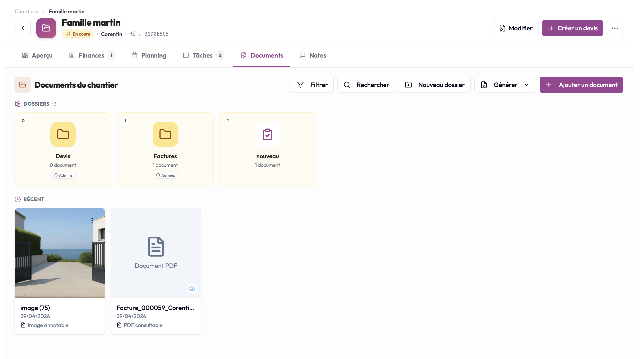644x359 pixels.
Task: Click the orange Documents du chantier folder icon
Action: click(x=23, y=85)
